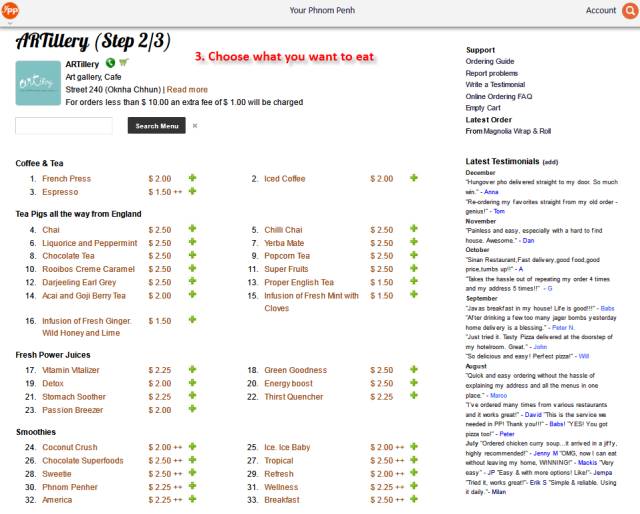
Task: Add Proper English Tea via plus icon
Action: (414, 281)
